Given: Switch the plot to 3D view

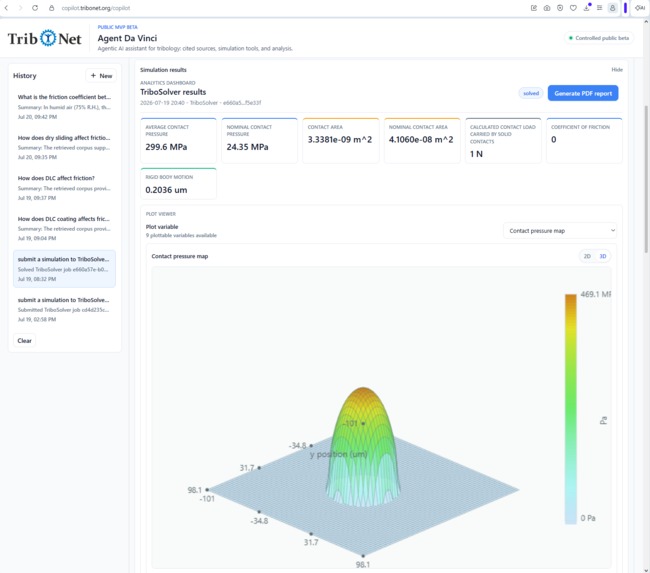Looking at the screenshot, I should [603, 256].
